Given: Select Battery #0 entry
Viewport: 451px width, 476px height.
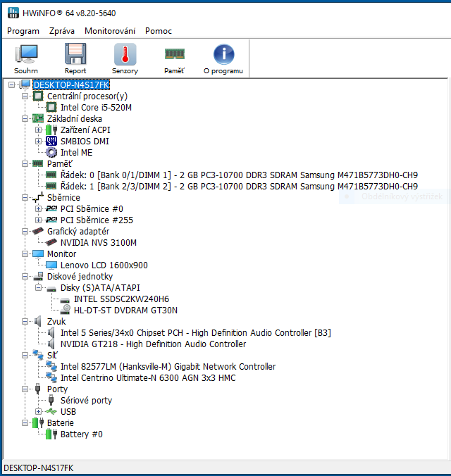Looking at the screenshot, I should (82, 434).
